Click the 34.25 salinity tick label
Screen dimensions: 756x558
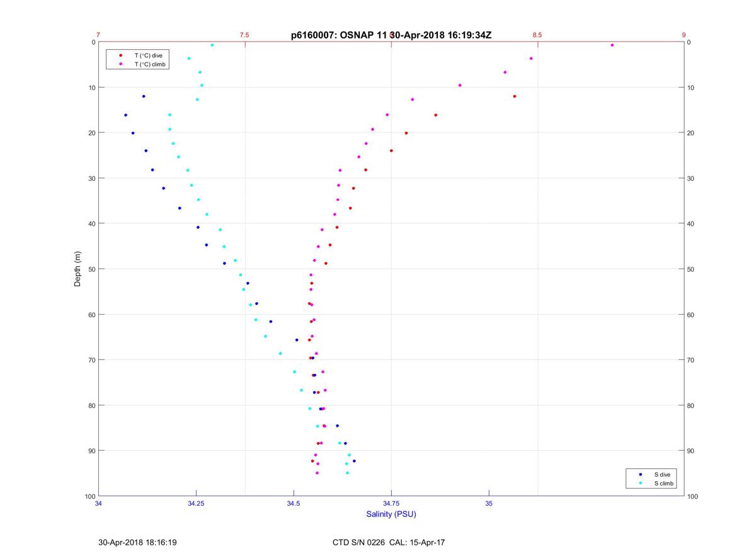196,503
